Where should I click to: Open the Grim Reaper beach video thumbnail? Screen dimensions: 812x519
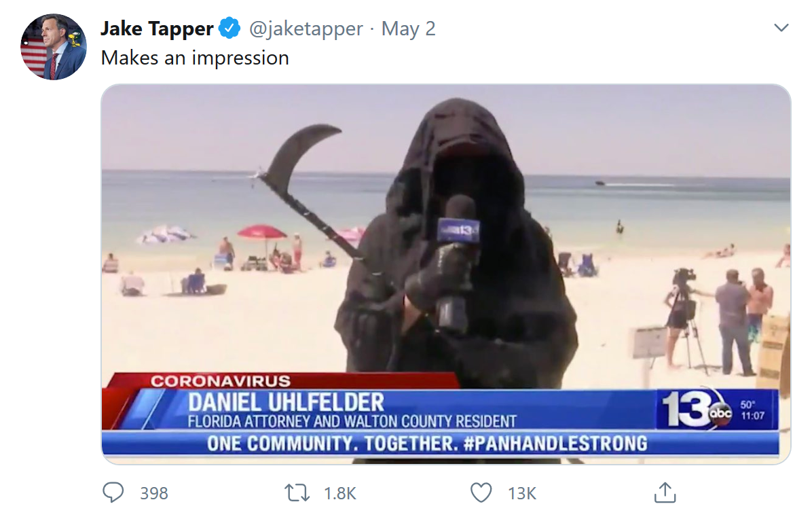[x=446, y=274]
